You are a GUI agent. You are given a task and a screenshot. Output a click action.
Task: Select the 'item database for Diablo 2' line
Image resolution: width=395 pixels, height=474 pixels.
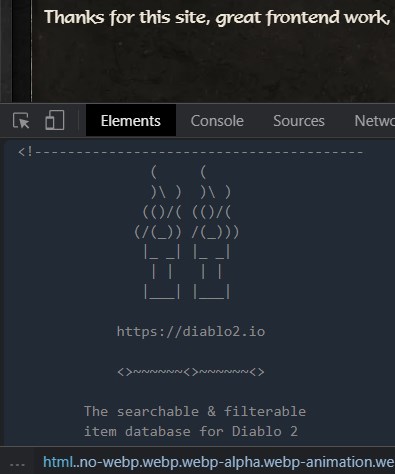(x=191, y=431)
